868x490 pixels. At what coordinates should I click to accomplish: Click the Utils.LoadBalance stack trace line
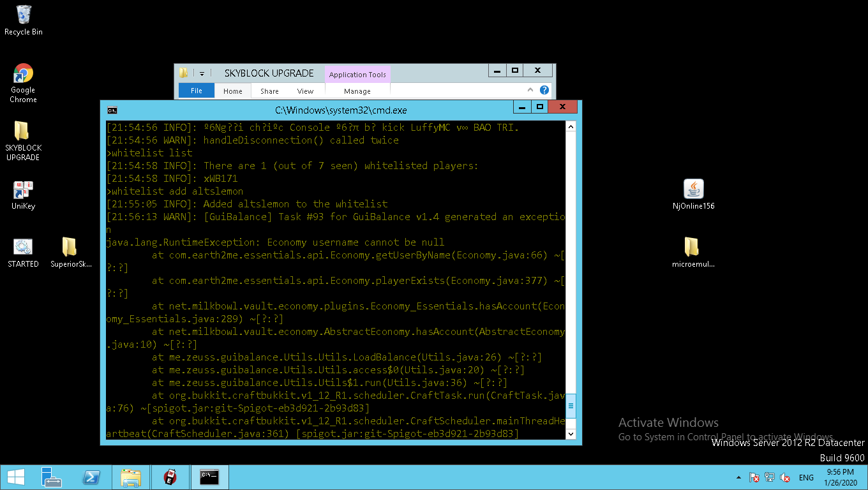[347, 357]
